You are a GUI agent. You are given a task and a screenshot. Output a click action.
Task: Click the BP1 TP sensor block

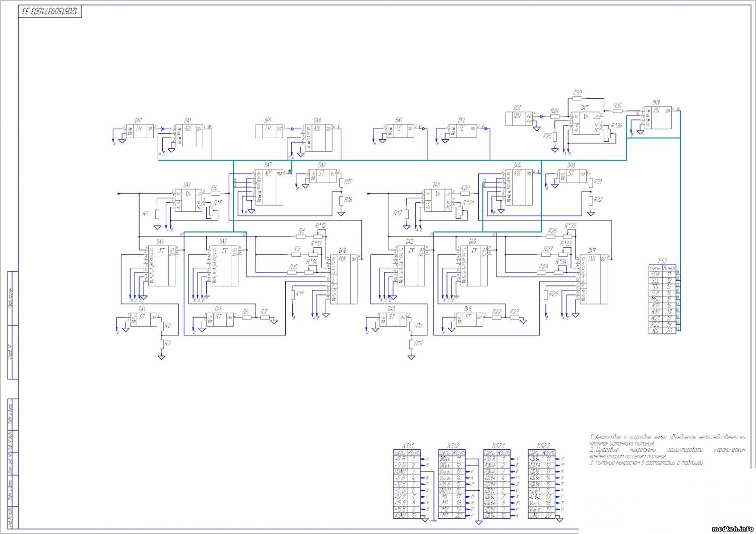pos(270,131)
